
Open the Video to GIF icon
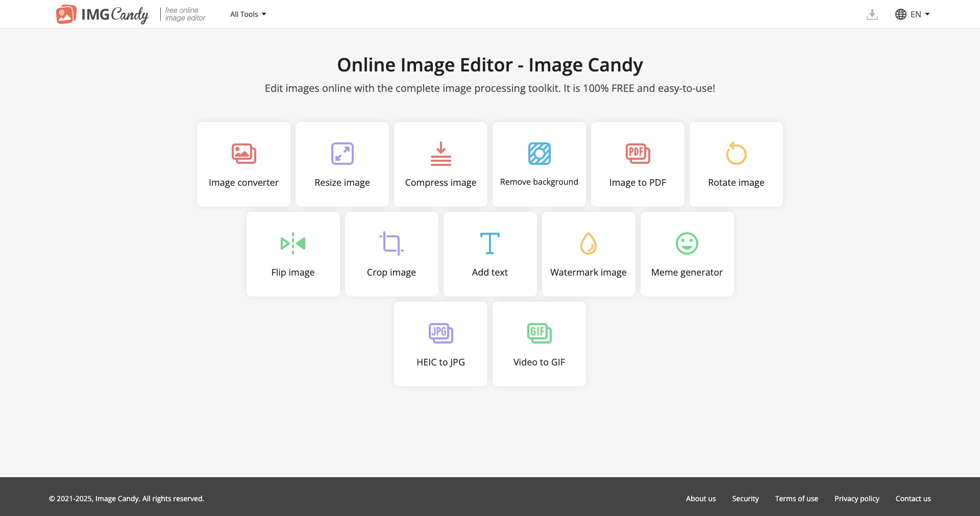[539, 333]
